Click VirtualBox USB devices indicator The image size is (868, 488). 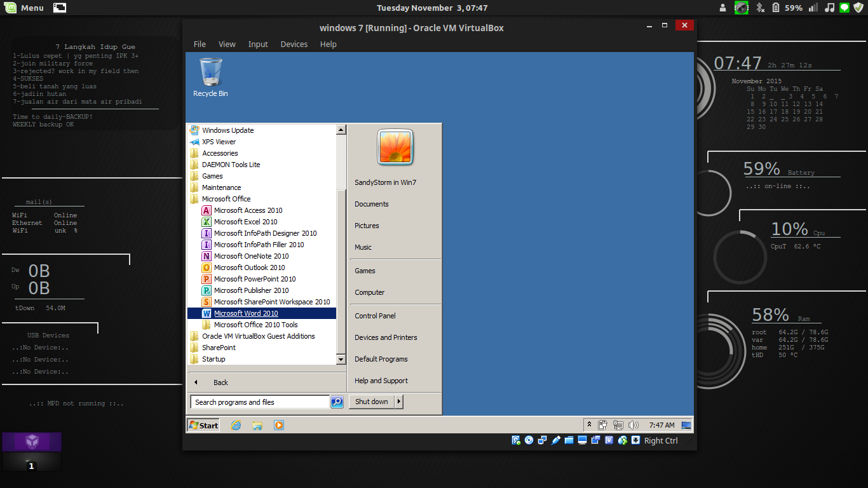tap(556, 440)
